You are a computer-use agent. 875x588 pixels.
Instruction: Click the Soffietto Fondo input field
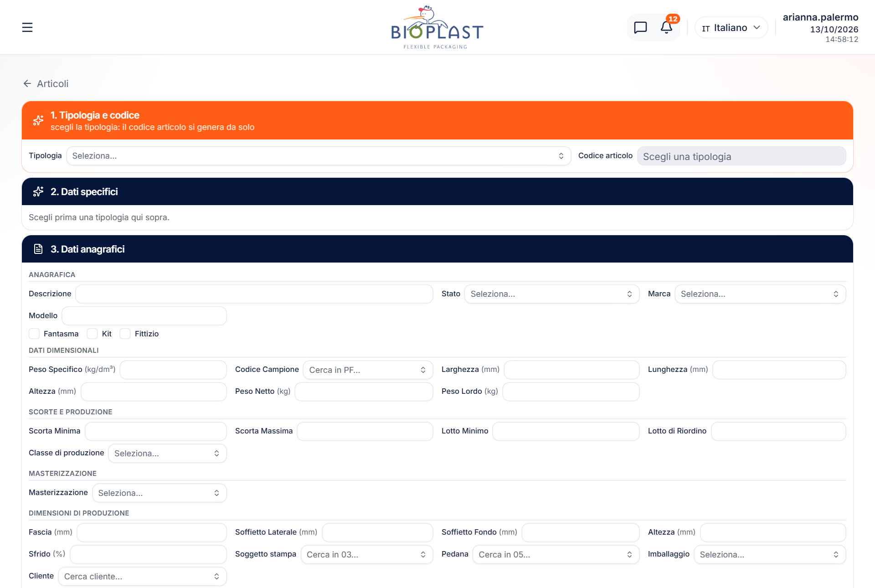tap(581, 533)
